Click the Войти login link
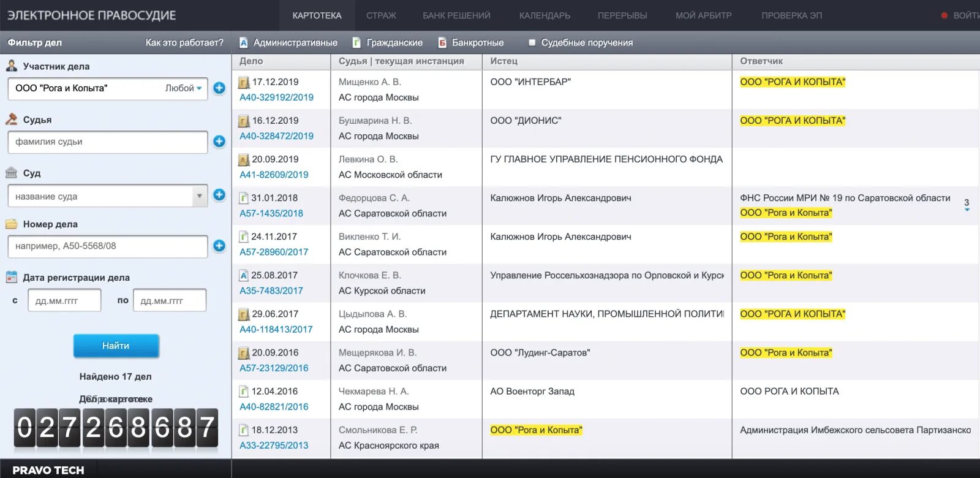980x478 pixels. (x=966, y=15)
